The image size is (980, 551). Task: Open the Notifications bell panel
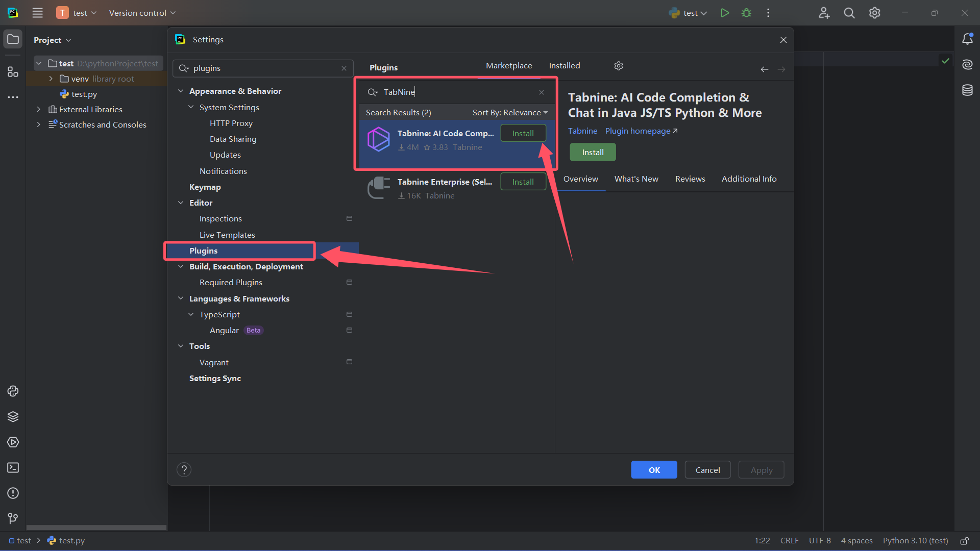[x=967, y=39]
